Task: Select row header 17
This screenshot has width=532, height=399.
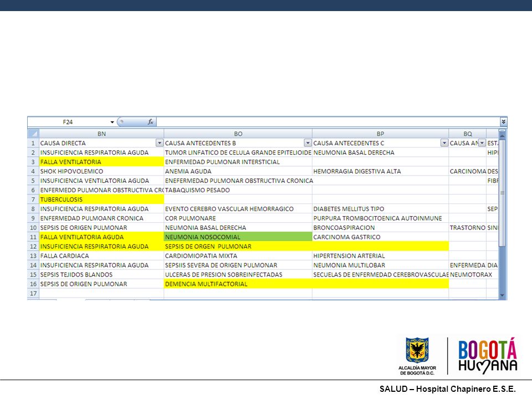Action: tap(33, 293)
